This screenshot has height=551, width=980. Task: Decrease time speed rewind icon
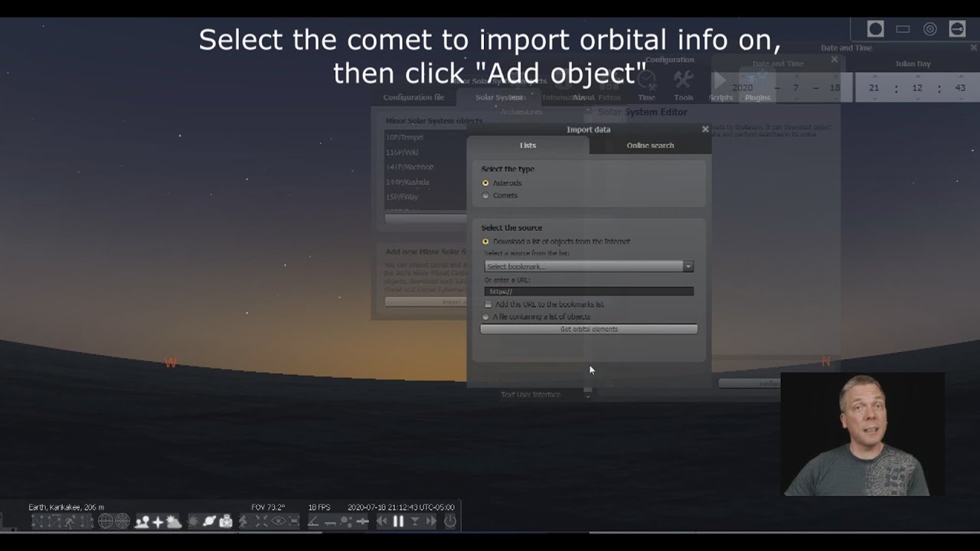[381, 521]
